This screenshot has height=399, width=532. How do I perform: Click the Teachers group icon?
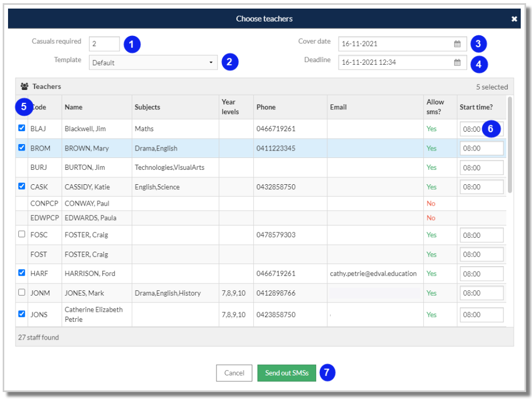click(24, 86)
